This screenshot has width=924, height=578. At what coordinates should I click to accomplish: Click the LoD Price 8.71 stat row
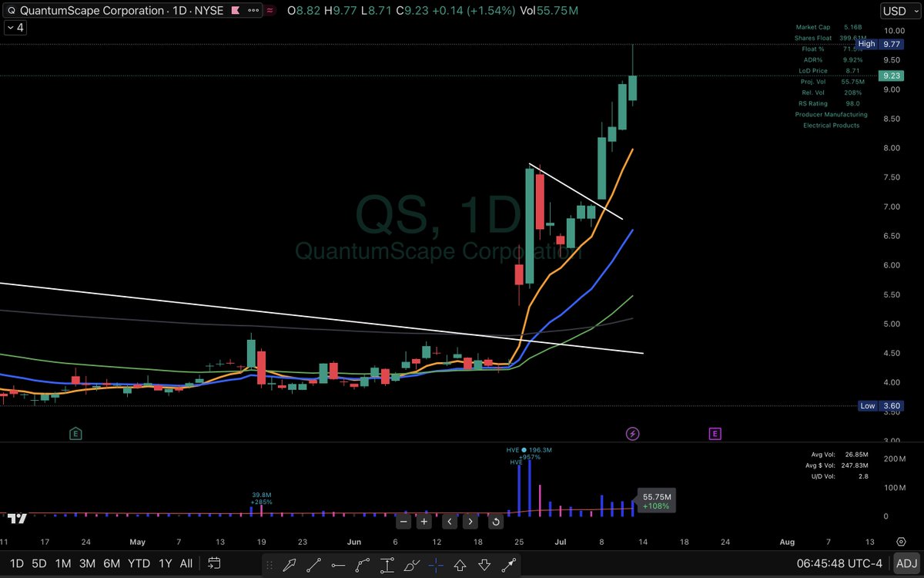[831, 70]
